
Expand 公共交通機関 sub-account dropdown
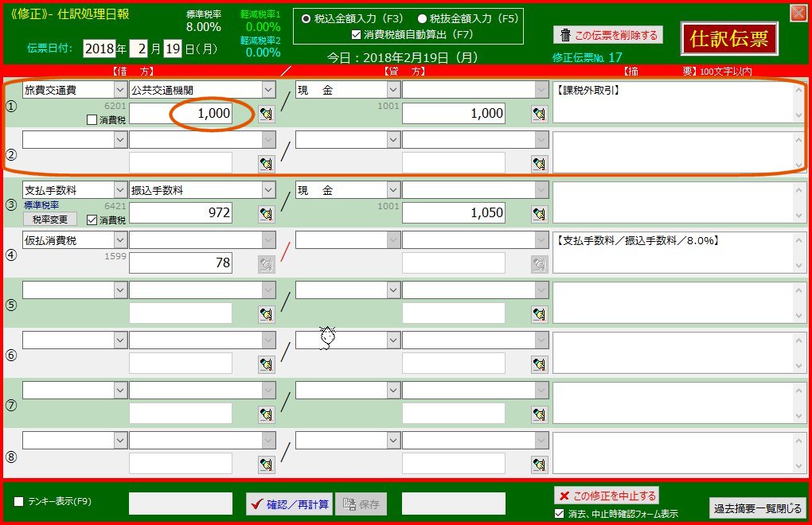267,90
